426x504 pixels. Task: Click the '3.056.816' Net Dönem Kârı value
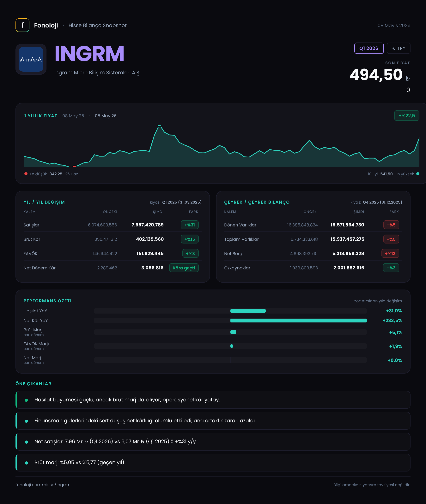pyautogui.click(x=152, y=268)
